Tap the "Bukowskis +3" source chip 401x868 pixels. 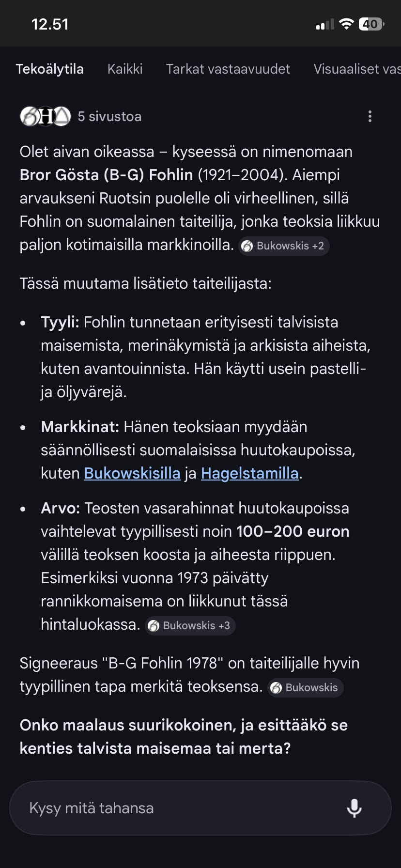click(x=190, y=625)
